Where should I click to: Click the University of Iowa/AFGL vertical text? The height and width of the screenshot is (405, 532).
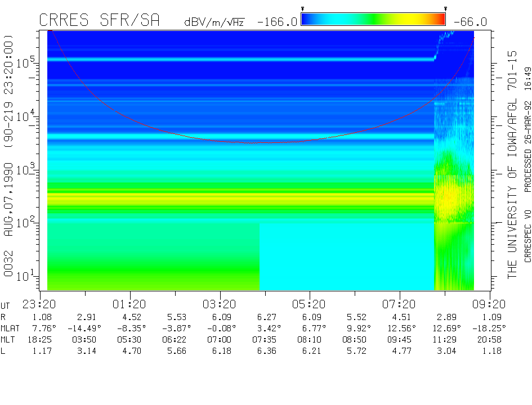512,164
